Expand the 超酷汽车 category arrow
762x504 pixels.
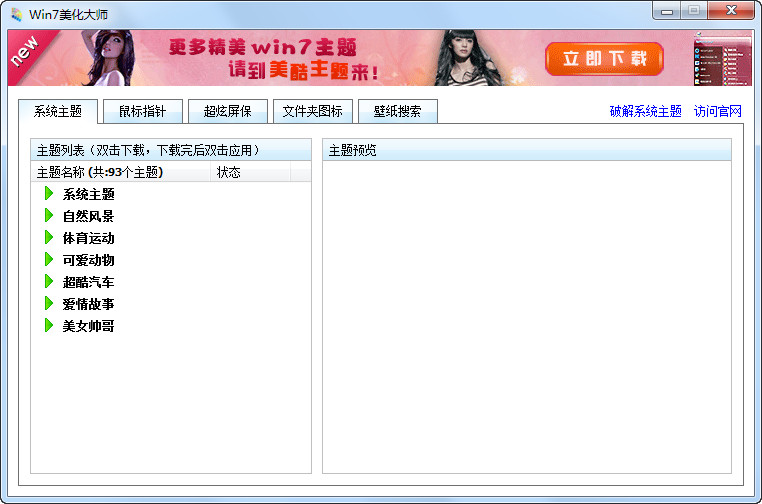(x=49, y=281)
